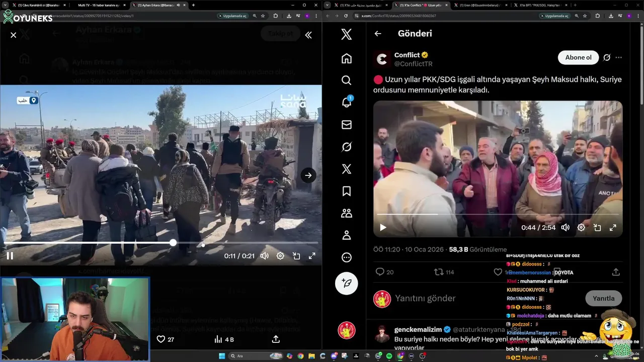Play the Conflict post video

(x=383, y=227)
